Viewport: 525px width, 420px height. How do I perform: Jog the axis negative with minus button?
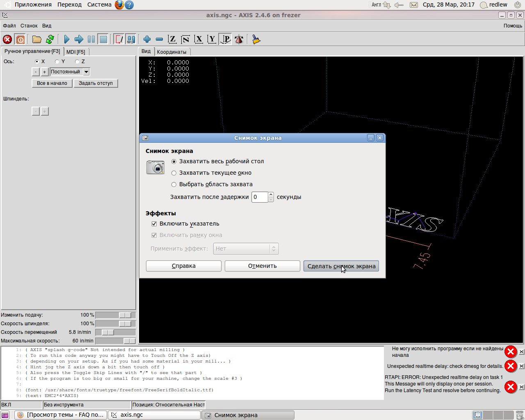coord(36,72)
